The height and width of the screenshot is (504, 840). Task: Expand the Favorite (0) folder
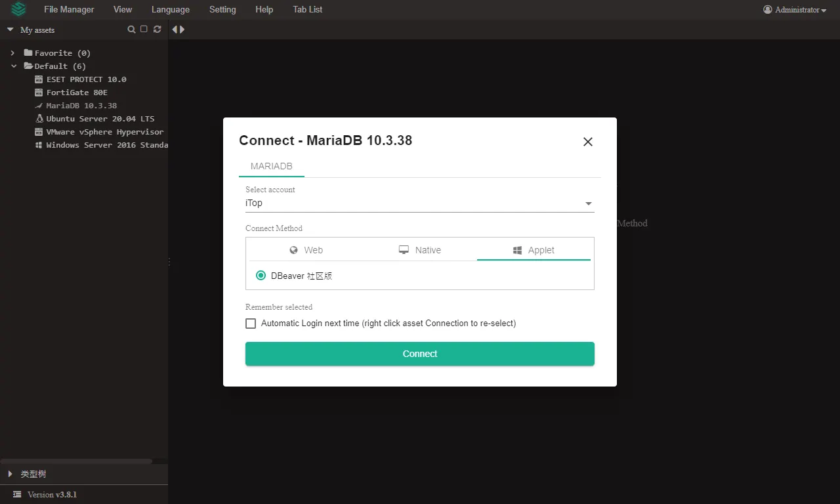point(12,53)
